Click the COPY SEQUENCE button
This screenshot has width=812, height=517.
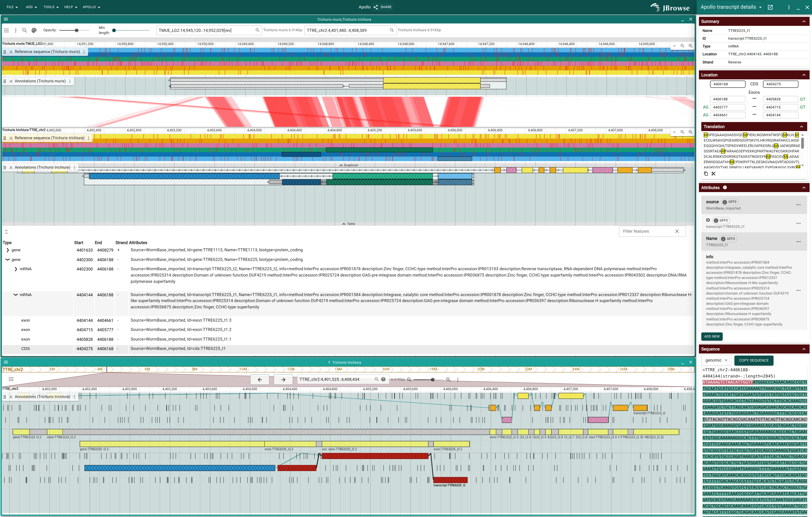pyautogui.click(x=754, y=360)
